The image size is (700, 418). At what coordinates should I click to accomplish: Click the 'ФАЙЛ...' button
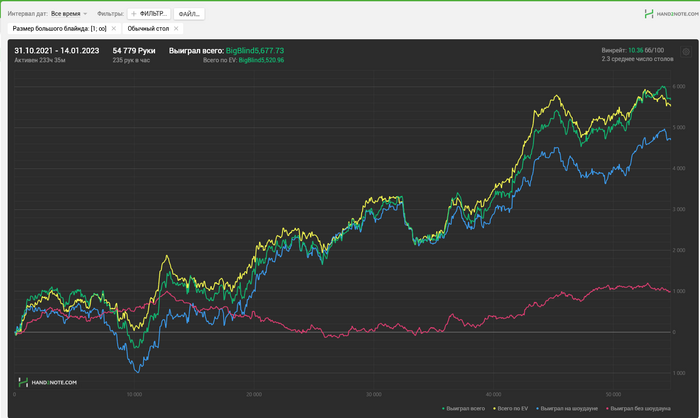[x=189, y=14]
